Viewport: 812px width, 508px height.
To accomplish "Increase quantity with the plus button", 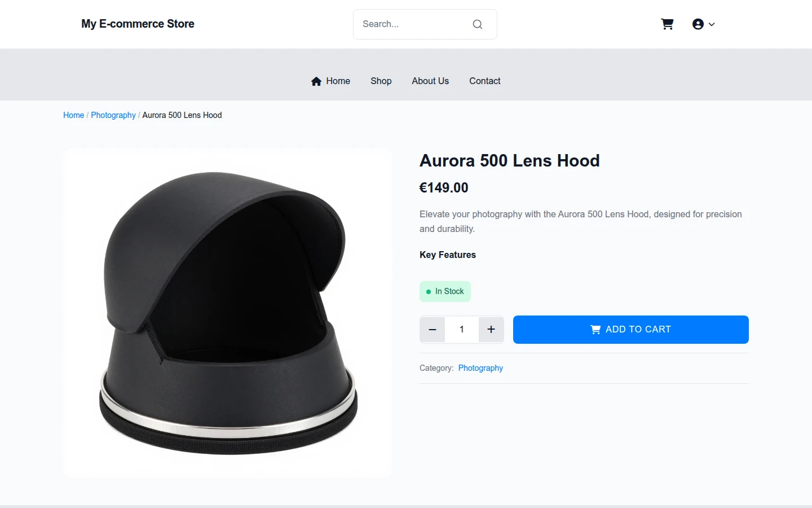I will tap(491, 330).
